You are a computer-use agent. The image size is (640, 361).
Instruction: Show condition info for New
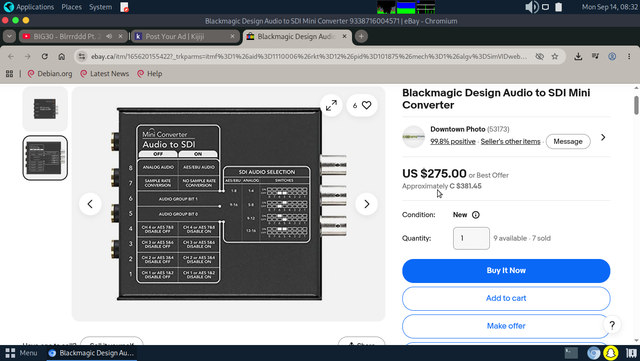pyautogui.click(x=476, y=215)
